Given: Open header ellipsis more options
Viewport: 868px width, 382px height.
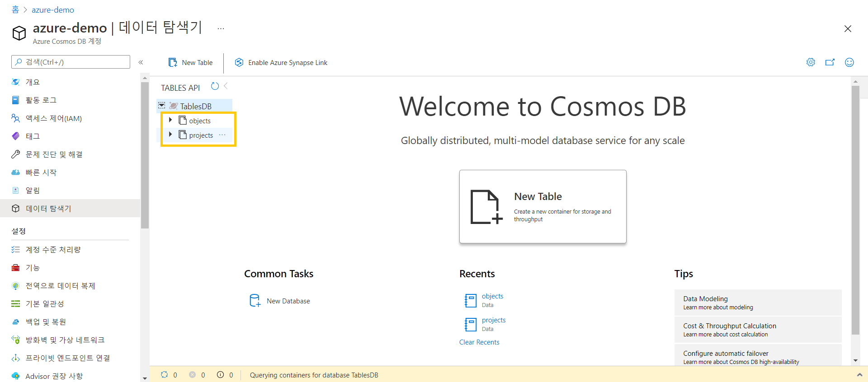Looking at the screenshot, I should 221,28.
